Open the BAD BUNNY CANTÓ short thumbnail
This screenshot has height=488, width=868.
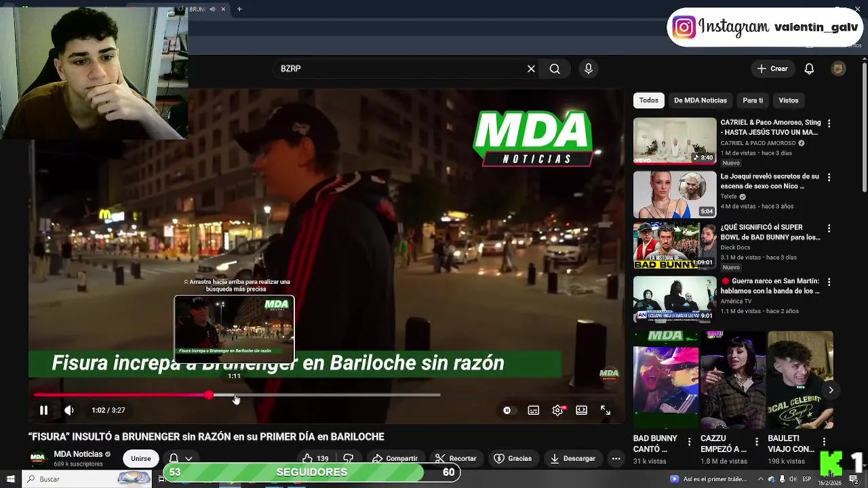(x=666, y=380)
